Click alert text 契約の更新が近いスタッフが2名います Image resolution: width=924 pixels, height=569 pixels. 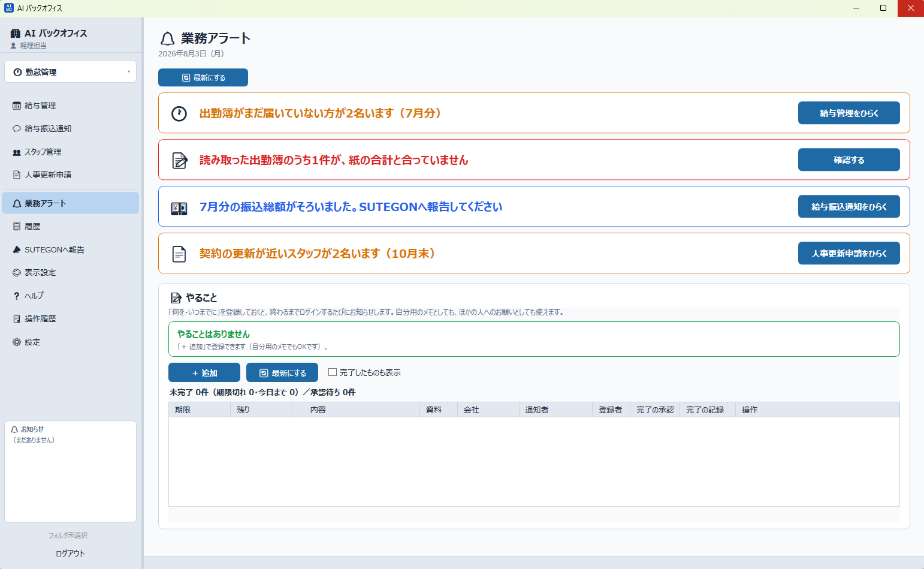point(317,254)
